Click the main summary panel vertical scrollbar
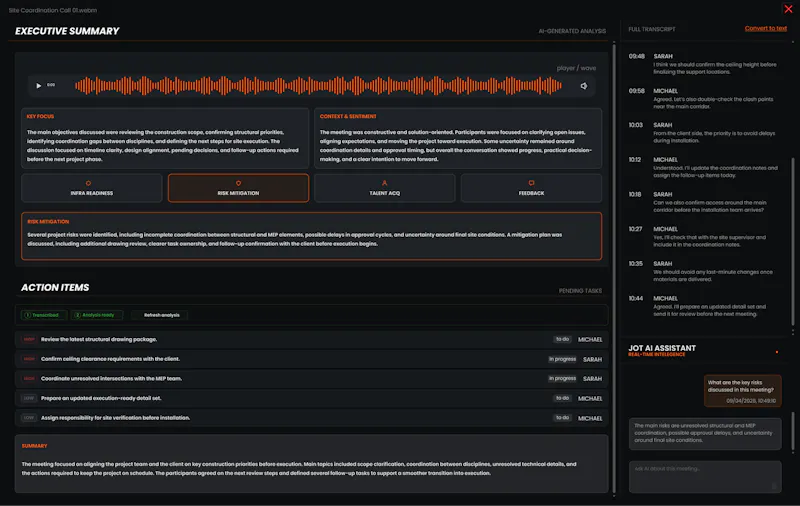The width and height of the screenshot is (800, 506). coord(614,268)
